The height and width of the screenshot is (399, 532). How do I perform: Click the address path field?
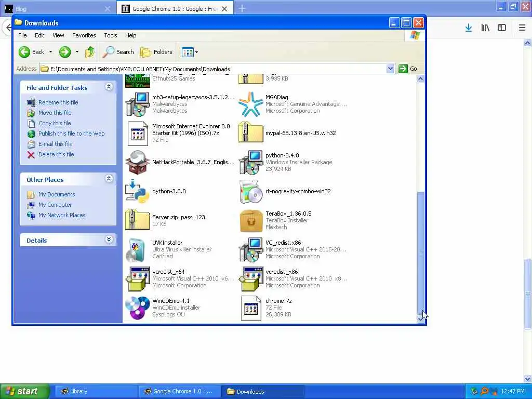pyautogui.click(x=213, y=69)
